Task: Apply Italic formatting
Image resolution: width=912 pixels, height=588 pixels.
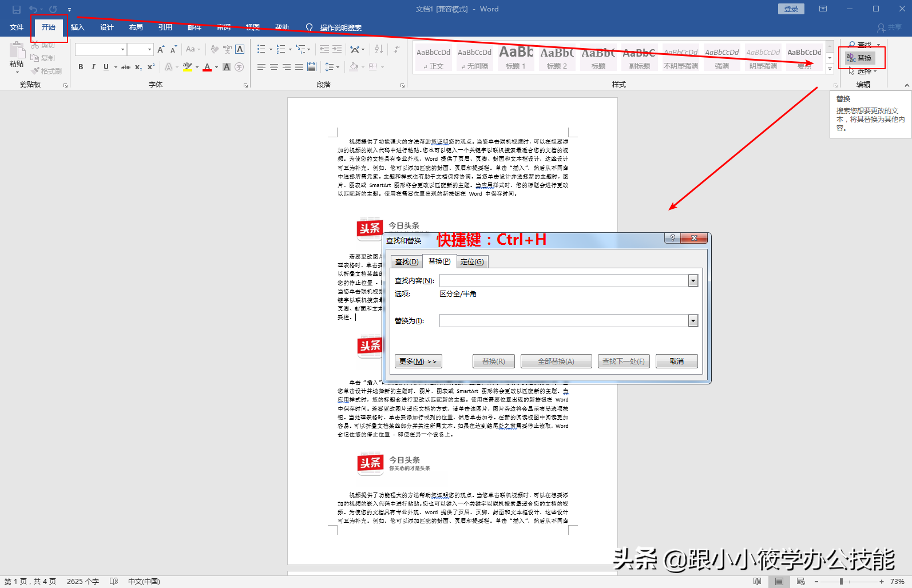Action: pos(93,67)
